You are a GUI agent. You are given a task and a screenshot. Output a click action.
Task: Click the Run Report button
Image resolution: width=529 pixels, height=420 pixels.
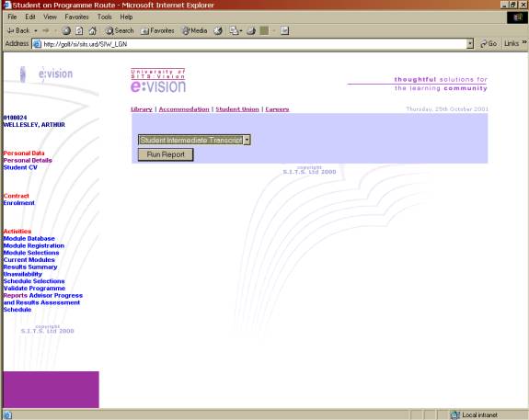pyautogui.click(x=166, y=154)
